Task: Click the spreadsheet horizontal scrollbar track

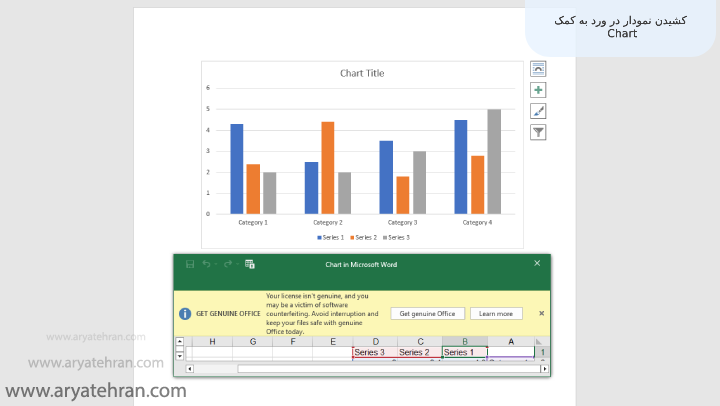Action: click(380, 368)
